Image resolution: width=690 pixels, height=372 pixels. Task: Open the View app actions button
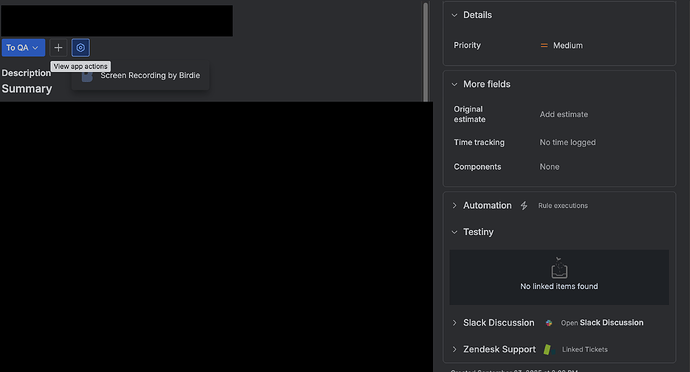tap(81, 48)
